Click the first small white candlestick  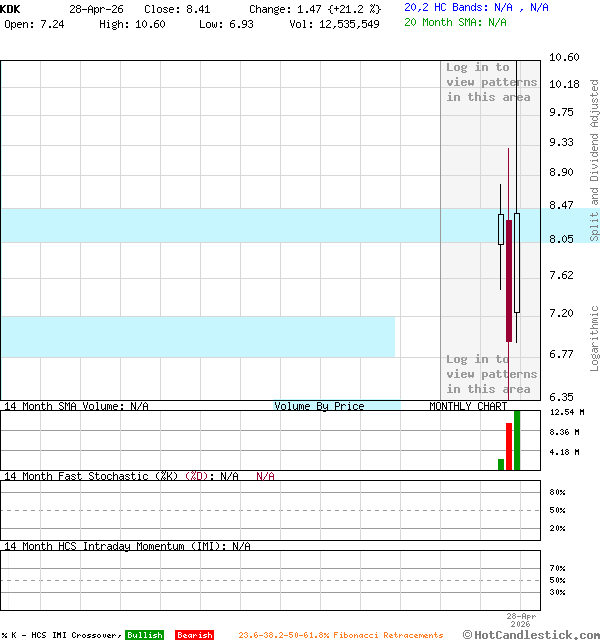[x=501, y=229]
